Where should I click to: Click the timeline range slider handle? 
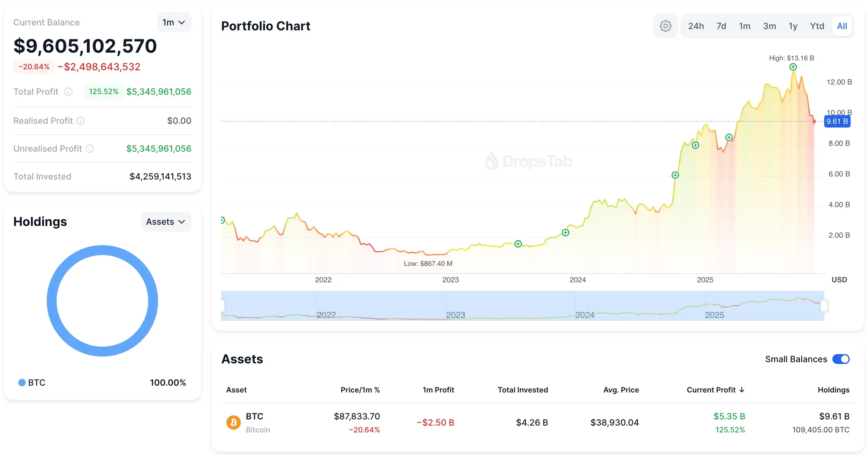(824, 306)
